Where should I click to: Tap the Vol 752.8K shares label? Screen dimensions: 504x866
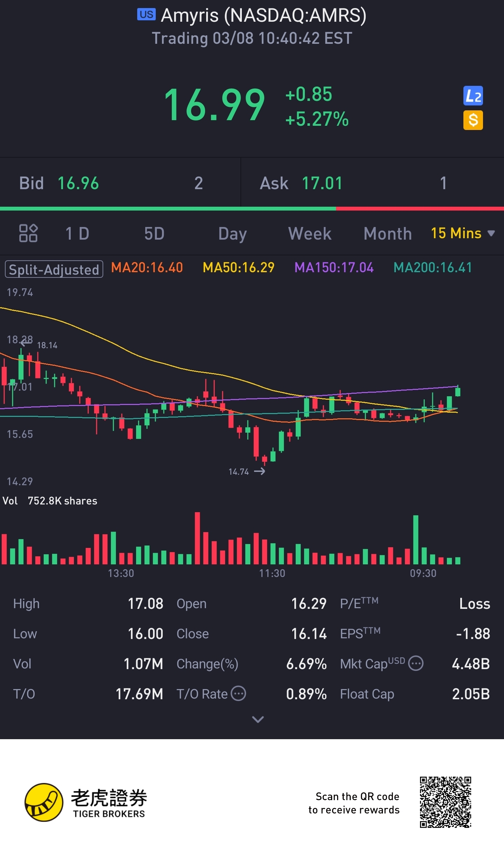tap(50, 501)
